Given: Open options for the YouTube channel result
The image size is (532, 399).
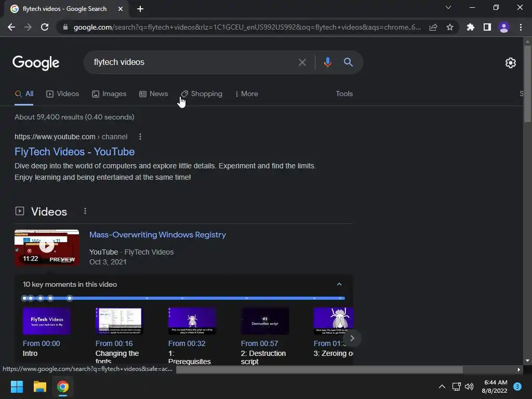Looking at the screenshot, I should (x=140, y=137).
